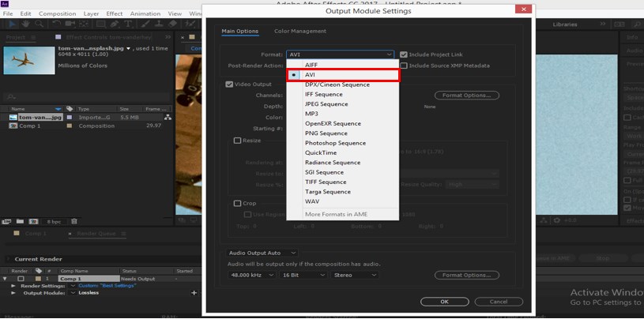Expand the Output Module triangle
Viewport: 644px width, 319px height.
pos(13,293)
